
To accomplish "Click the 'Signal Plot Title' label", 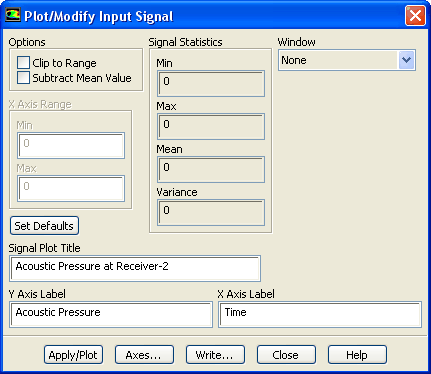I will coord(44,248).
